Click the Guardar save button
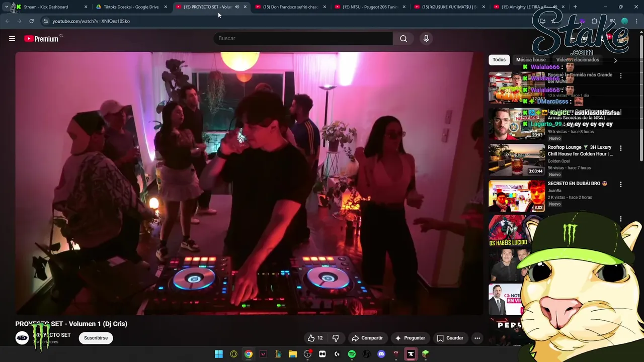644x362 pixels. pyautogui.click(x=450, y=338)
